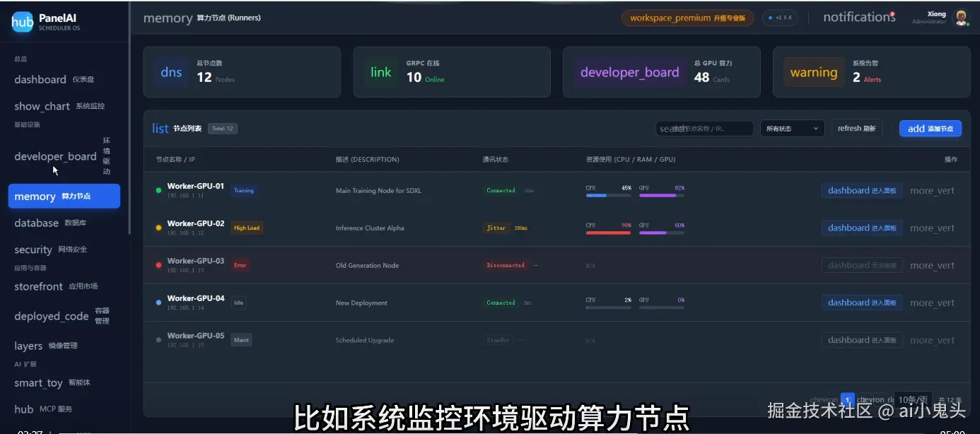Enter dashboard 进入面板 for Worker-GPU-02
980x434 pixels.
click(x=862, y=228)
